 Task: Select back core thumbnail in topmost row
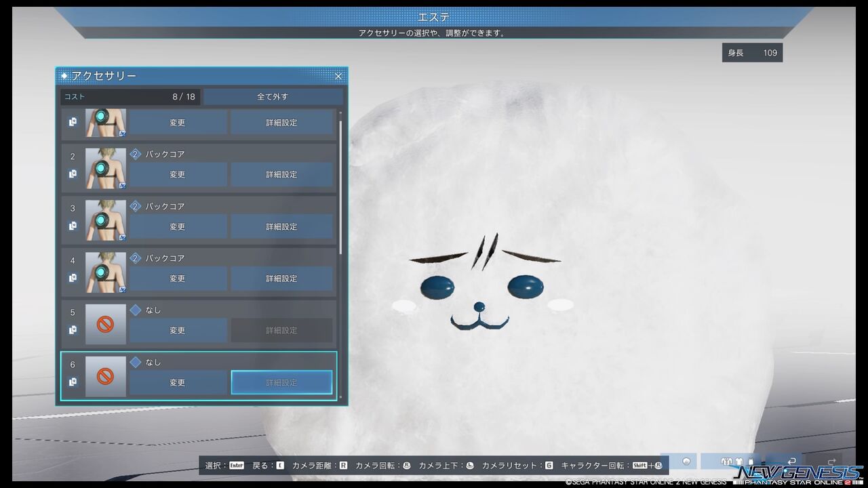[106, 123]
